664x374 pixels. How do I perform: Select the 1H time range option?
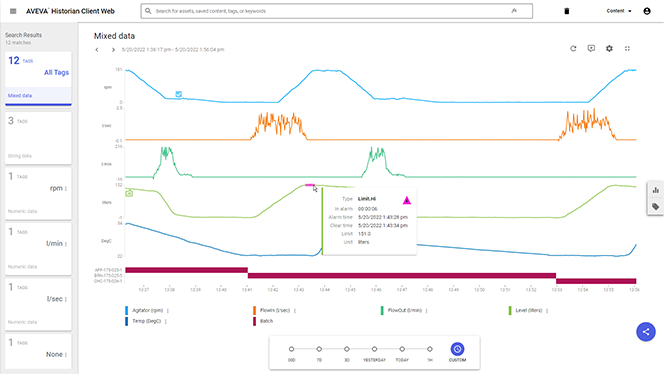tap(429, 349)
